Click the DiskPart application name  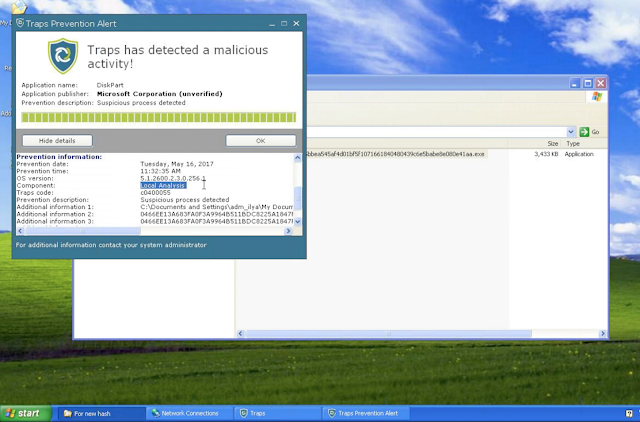[x=110, y=85]
